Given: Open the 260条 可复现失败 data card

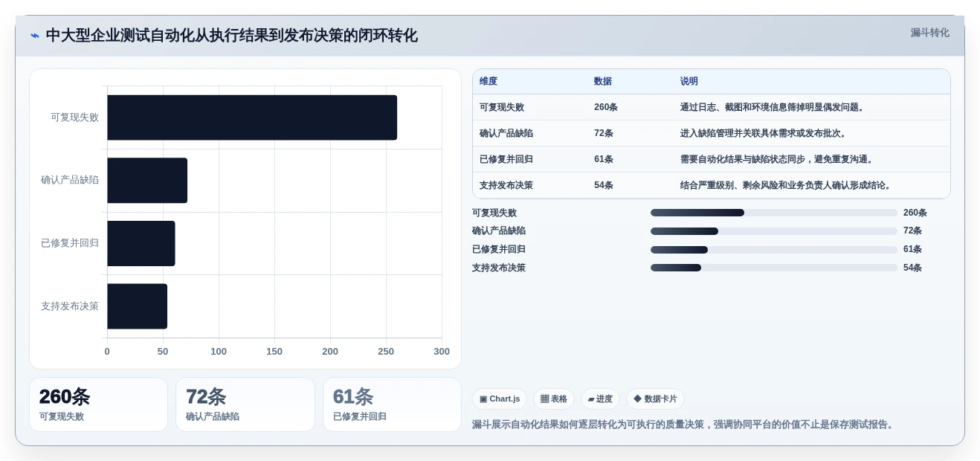Looking at the screenshot, I should point(98,404).
